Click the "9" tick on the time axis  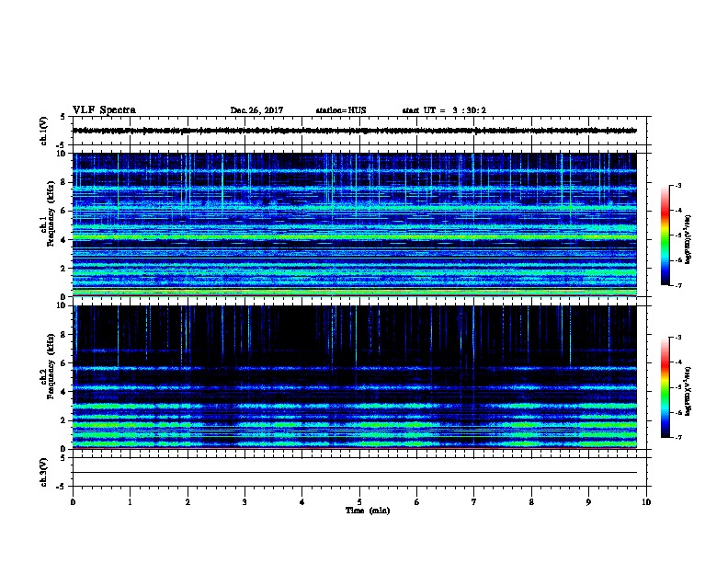[x=588, y=502]
